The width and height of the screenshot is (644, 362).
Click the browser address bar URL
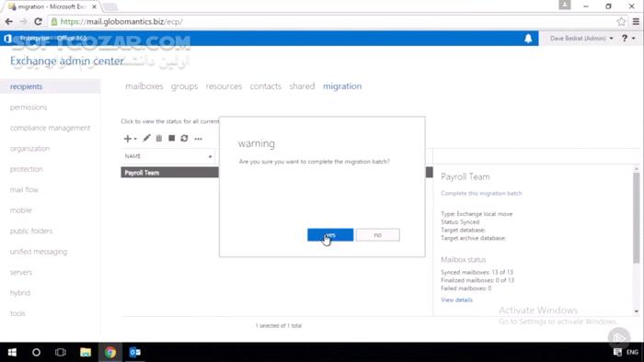tap(121, 22)
